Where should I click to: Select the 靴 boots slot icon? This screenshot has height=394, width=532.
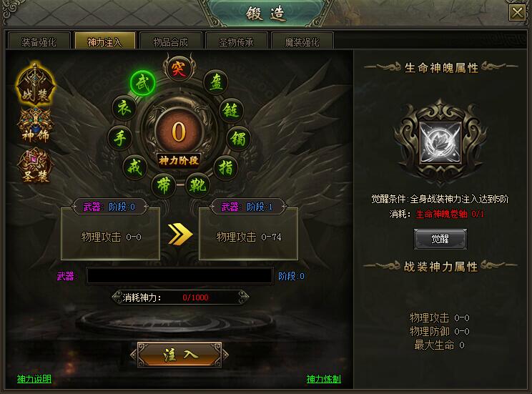198,185
